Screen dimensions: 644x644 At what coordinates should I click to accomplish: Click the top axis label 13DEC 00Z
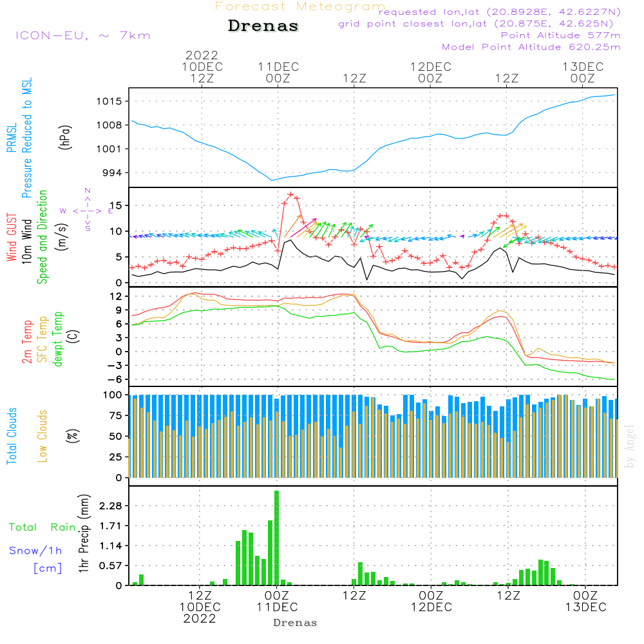click(583, 72)
